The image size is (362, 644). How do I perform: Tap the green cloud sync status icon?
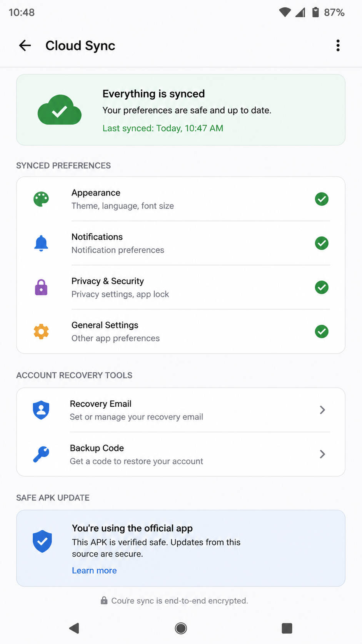click(x=60, y=110)
